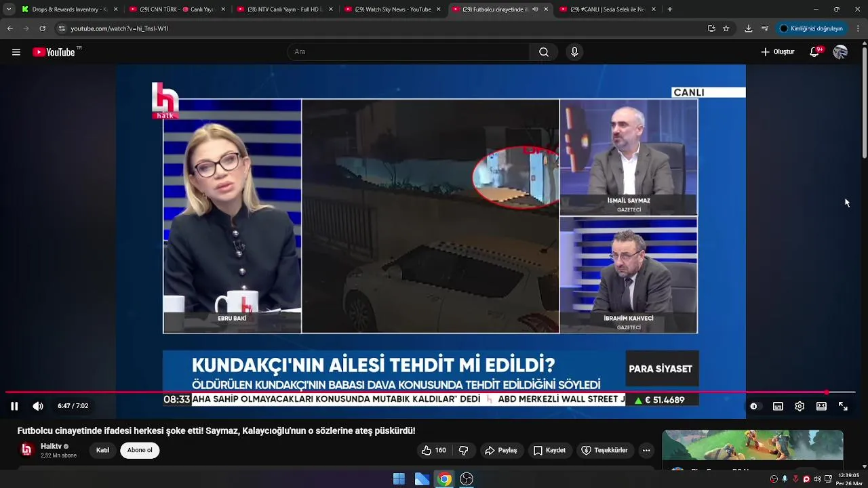The height and width of the screenshot is (488, 868).
Task: Click the Ara search field
Action: tap(409, 52)
